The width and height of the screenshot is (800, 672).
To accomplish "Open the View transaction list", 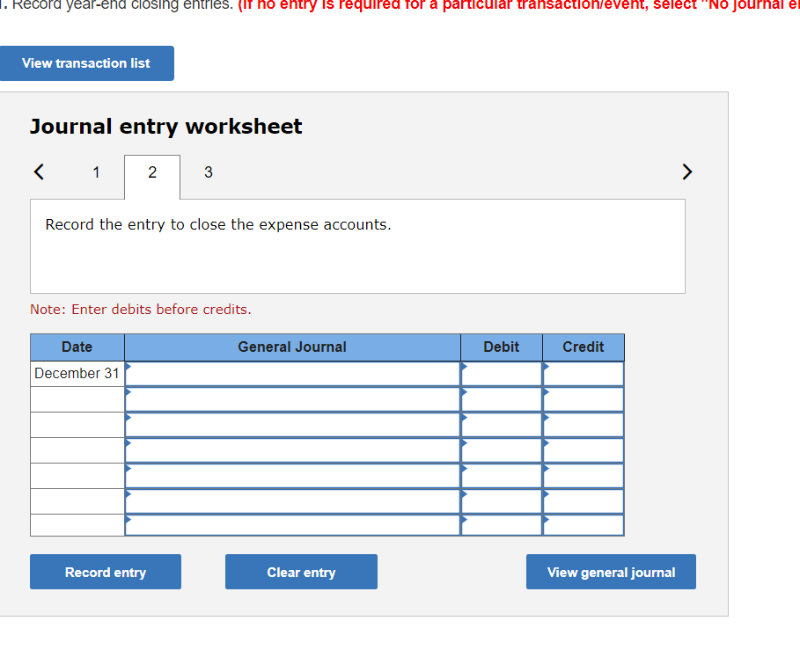I will (86, 62).
